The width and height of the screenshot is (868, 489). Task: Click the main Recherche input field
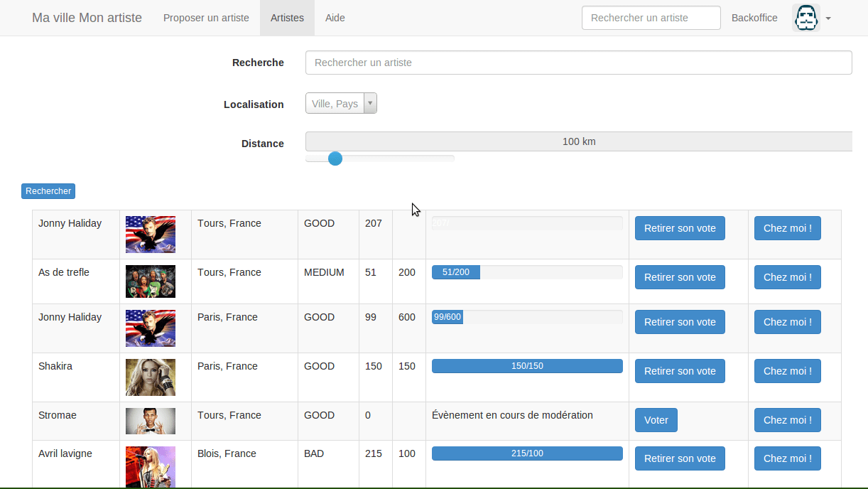pyautogui.click(x=578, y=63)
